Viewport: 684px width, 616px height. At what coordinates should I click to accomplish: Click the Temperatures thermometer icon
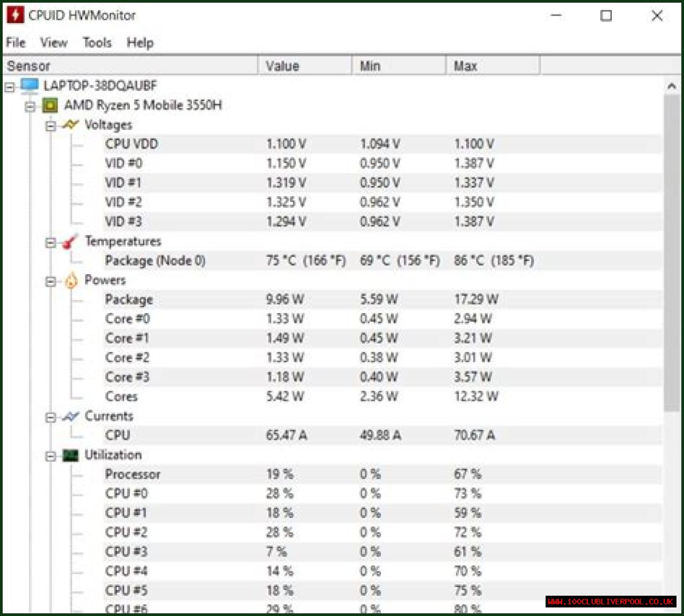(70, 242)
